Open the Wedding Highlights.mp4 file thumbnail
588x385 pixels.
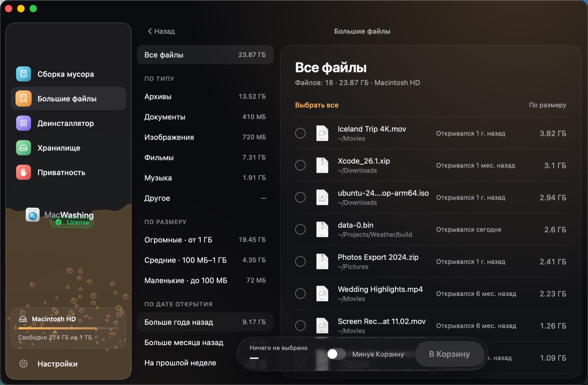pos(322,293)
